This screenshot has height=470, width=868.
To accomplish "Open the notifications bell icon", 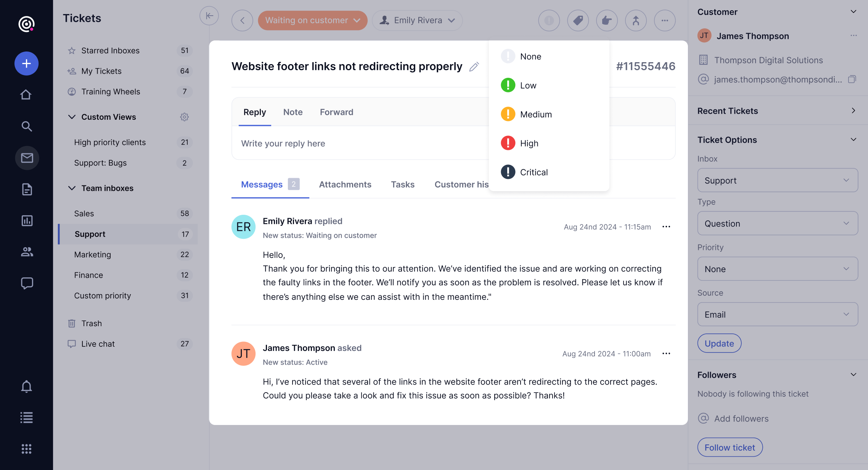I will (x=26, y=386).
